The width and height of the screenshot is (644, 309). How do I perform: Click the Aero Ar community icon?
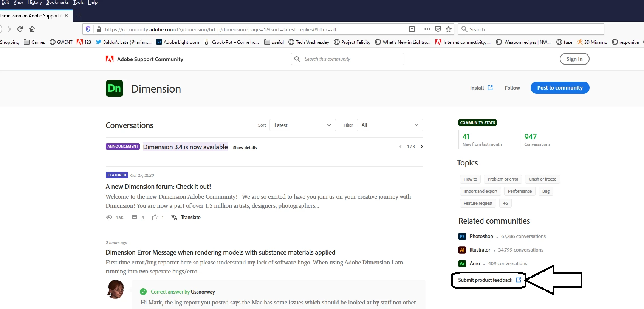tap(462, 264)
